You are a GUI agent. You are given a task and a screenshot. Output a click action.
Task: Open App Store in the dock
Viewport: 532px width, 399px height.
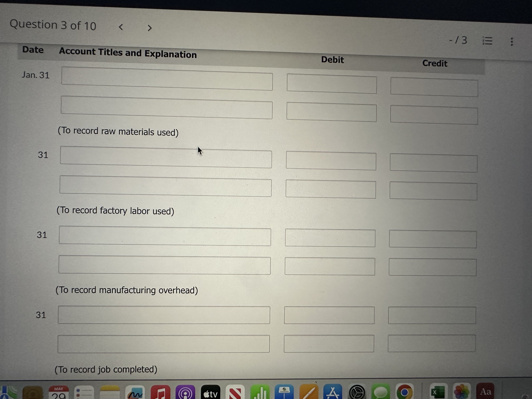click(x=333, y=392)
